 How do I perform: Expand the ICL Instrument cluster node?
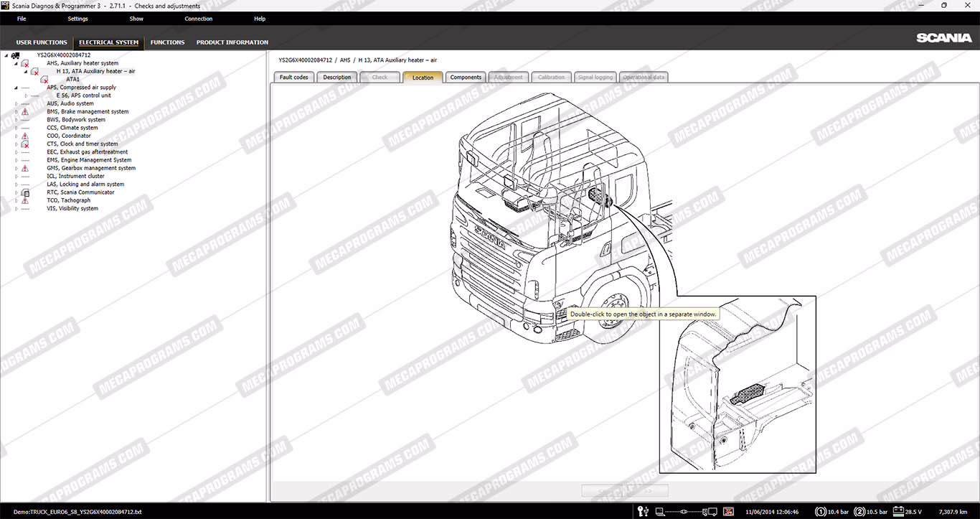point(16,176)
